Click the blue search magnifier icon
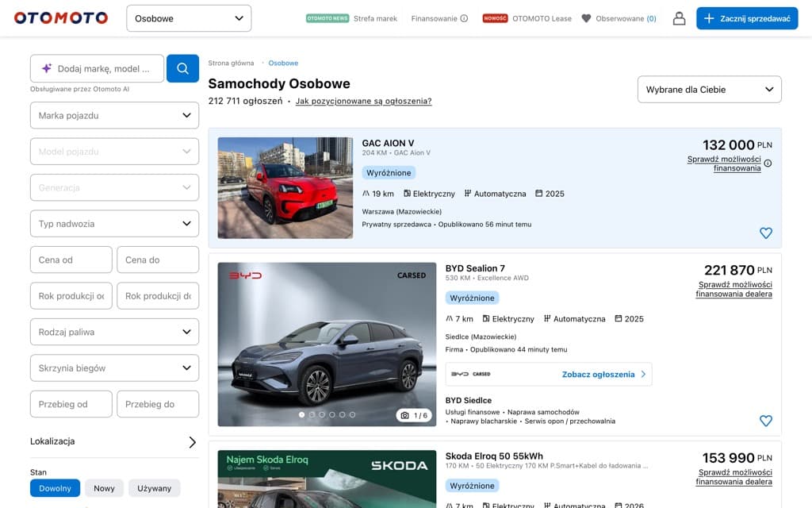812x508 pixels. [x=182, y=68]
